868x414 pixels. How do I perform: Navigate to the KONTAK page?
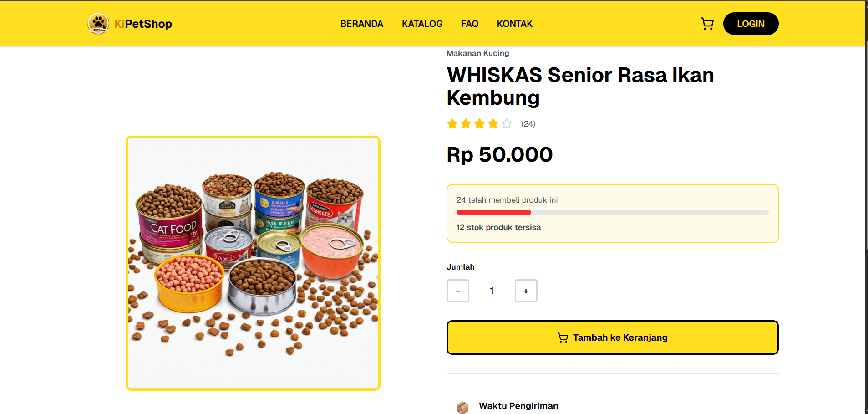point(515,24)
